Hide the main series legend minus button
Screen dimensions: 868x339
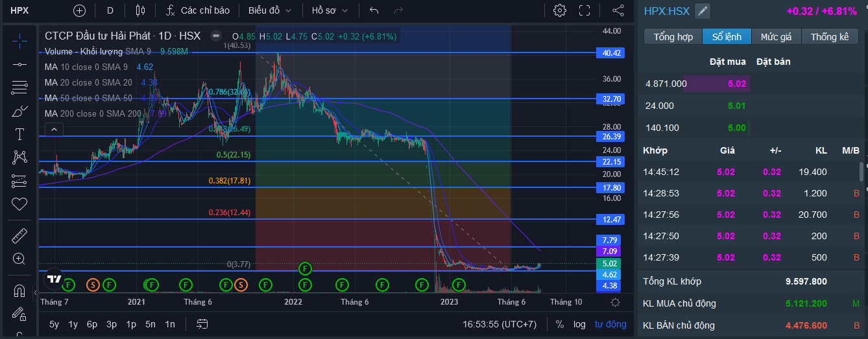coord(216,36)
